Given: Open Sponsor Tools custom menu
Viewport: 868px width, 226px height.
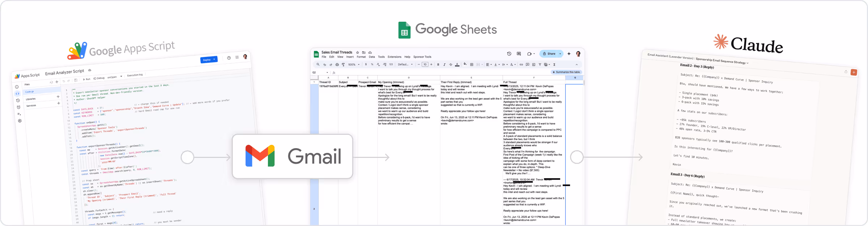Looking at the screenshot, I should point(422,57).
